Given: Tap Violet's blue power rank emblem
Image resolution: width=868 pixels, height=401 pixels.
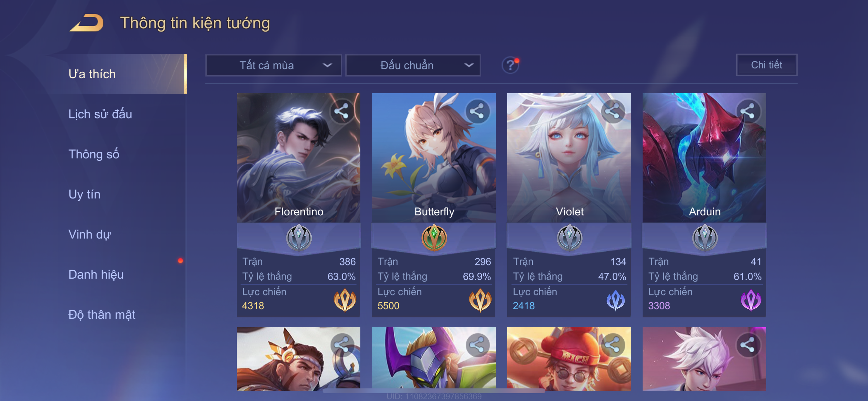Looking at the screenshot, I should 615,300.
